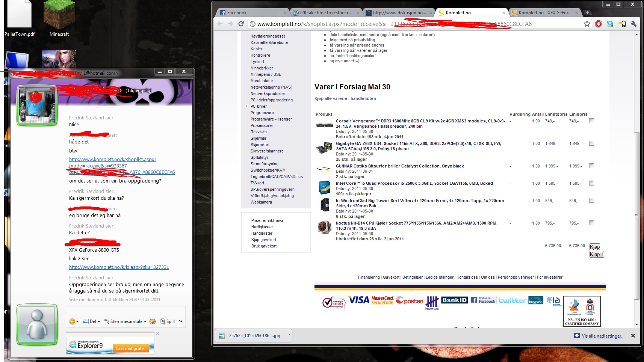Click Kjøp alle varene i handlelisten

[x=345, y=98]
